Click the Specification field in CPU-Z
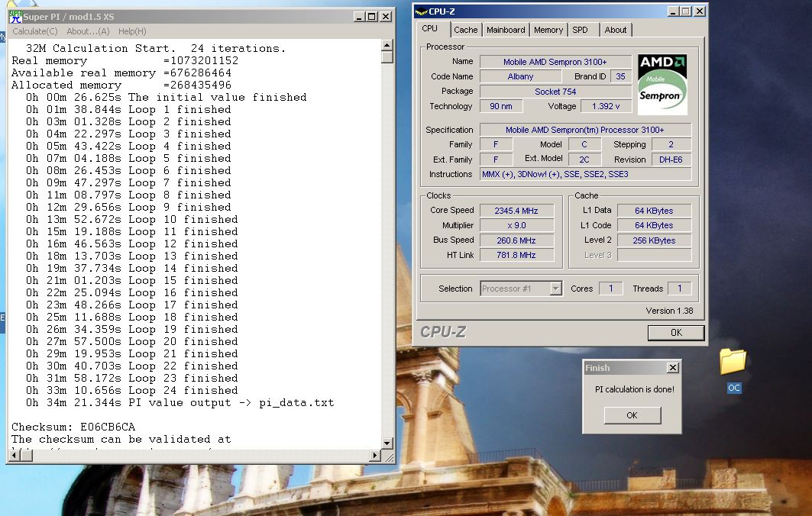Viewport: 812px width, 516px height. tap(586, 130)
